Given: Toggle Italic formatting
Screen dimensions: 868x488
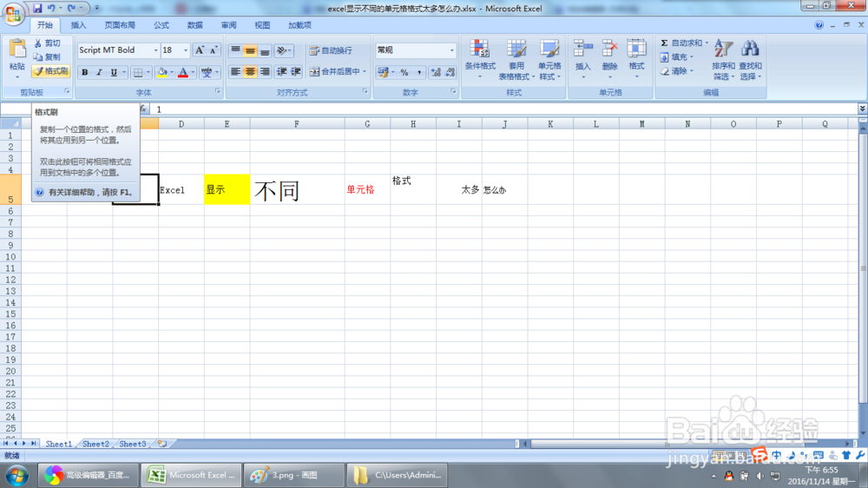Looking at the screenshot, I should 99,73.
